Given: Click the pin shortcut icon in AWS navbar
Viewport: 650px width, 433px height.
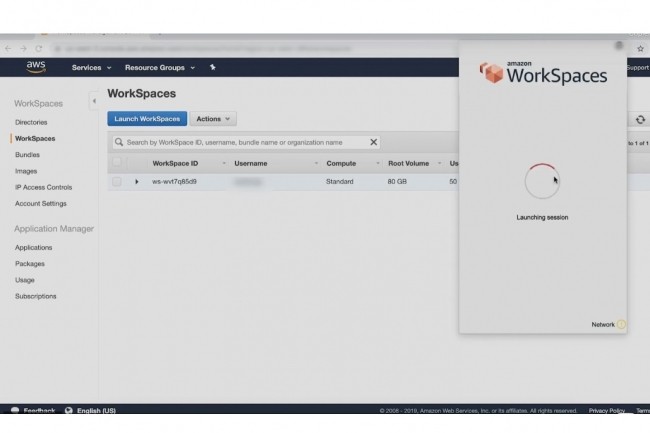Looking at the screenshot, I should pyautogui.click(x=213, y=67).
